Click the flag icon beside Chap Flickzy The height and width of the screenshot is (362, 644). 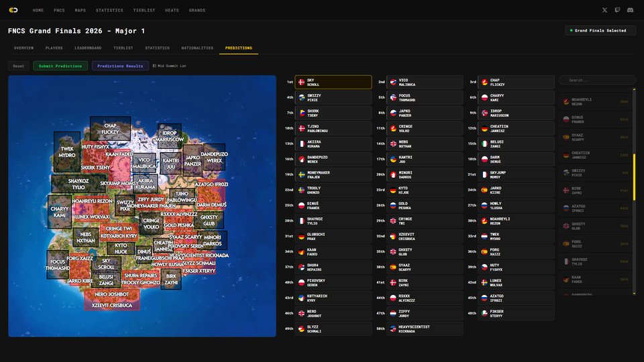click(484, 82)
